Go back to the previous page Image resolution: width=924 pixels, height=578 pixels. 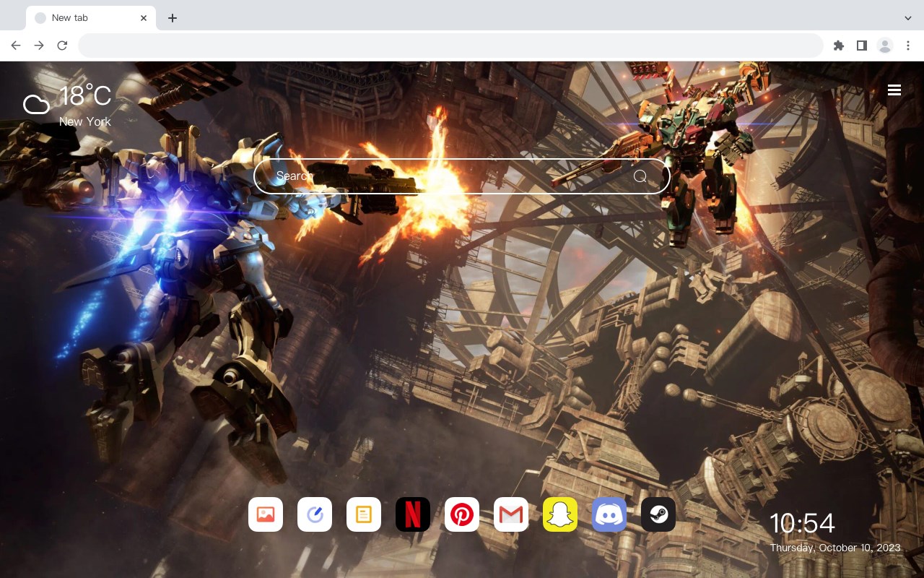pos(16,46)
